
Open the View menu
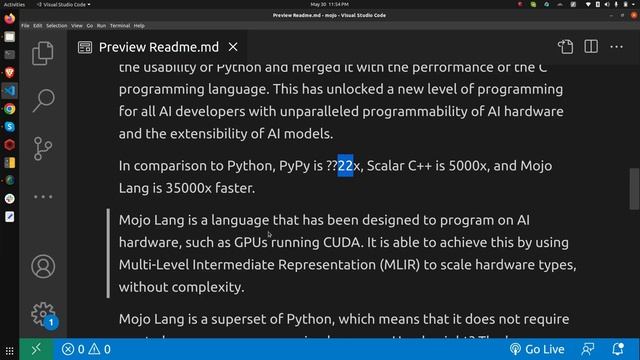[x=77, y=26]
